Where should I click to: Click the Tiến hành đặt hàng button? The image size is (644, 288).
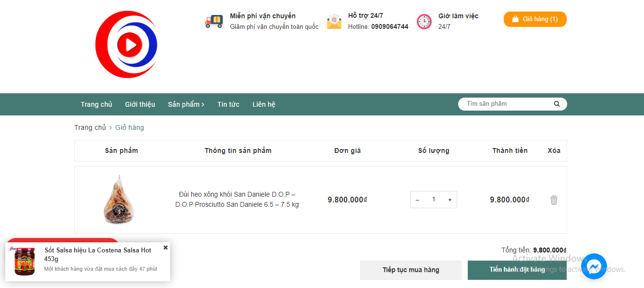tap(517, 270)
